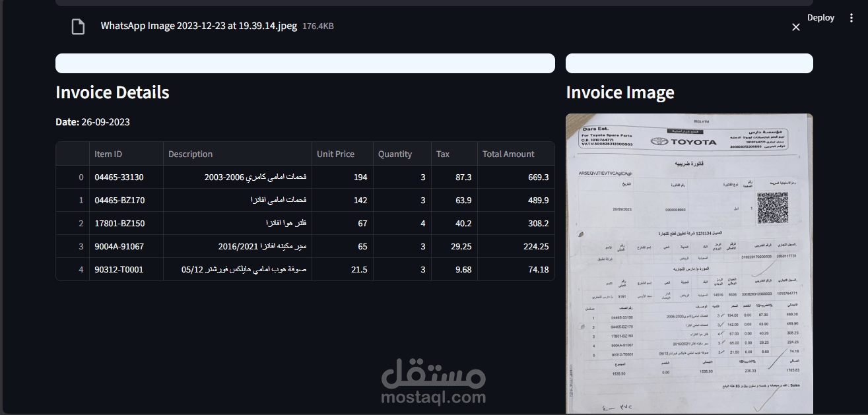Click the scanned Toyota invoice image
This screenshot has width=868, height=415.
pyautogui.click(x=689, y=264)
